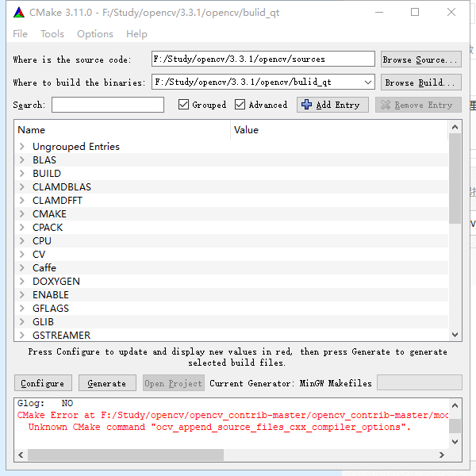
Task: Click the Name column header
Action: tap(122, 130)
